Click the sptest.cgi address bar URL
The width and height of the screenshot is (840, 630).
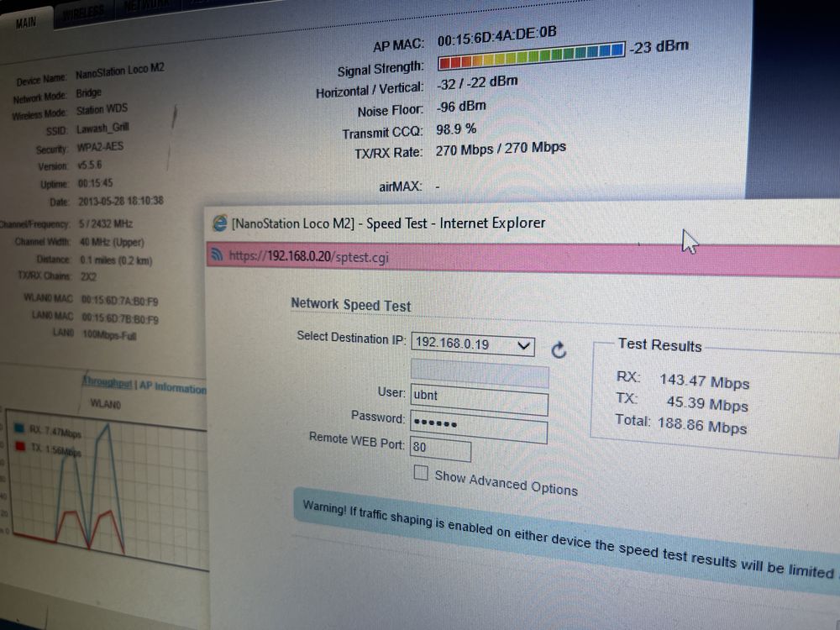pyautogui.click(x=308, y=256)
